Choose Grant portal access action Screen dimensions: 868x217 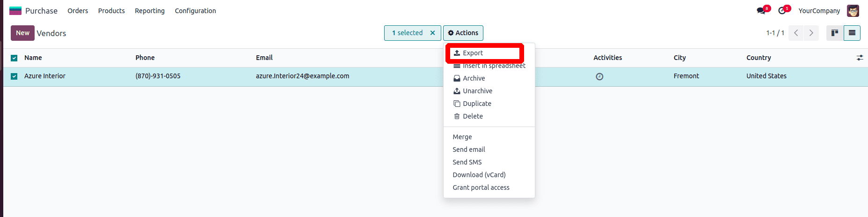(x=489, y=187)
